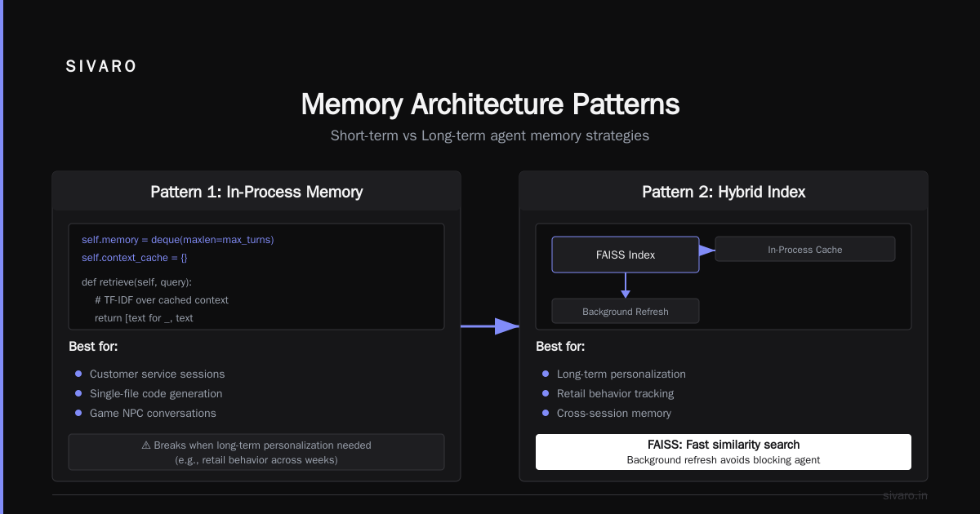980x514 pixels.
Task: Click the self.memory deque code line
Action: point(177,240)
